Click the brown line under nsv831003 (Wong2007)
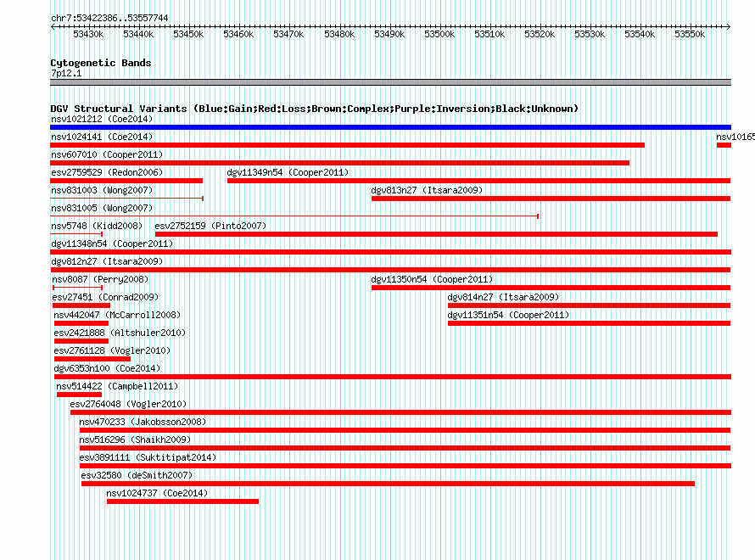The height and width of the screenshot is (560, 755). [x=126, y=199]
